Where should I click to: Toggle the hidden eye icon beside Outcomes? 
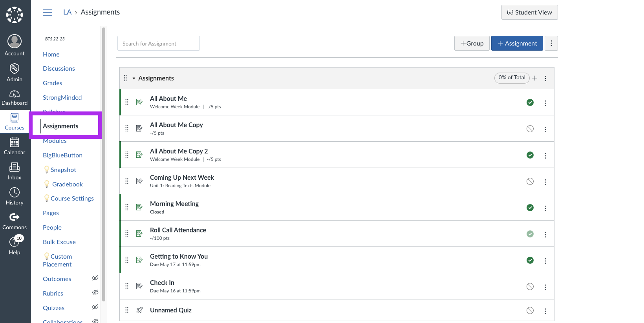(x=95, y=278)
